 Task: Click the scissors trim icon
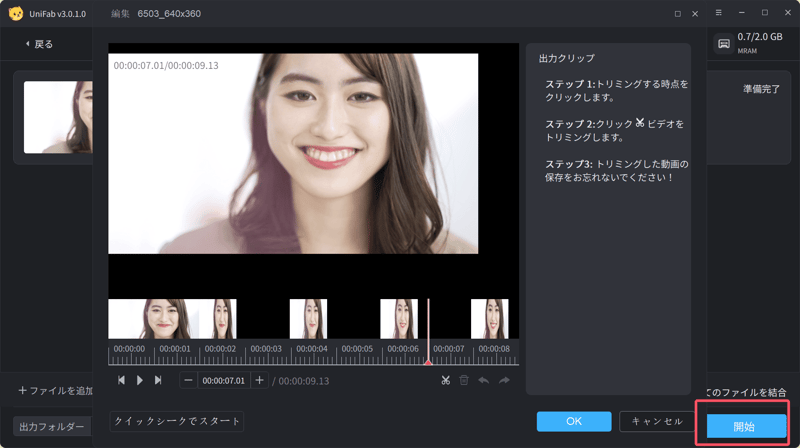click(446, 380)
